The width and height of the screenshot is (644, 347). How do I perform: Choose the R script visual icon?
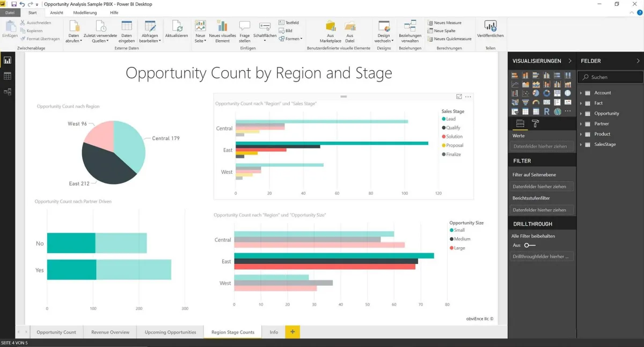pyautogui.click(x=546, y=111)
